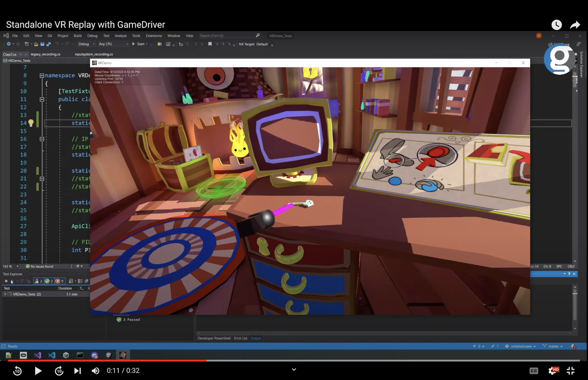Seek along the red video progress bar
588x380 pixels.
(107, 361)
